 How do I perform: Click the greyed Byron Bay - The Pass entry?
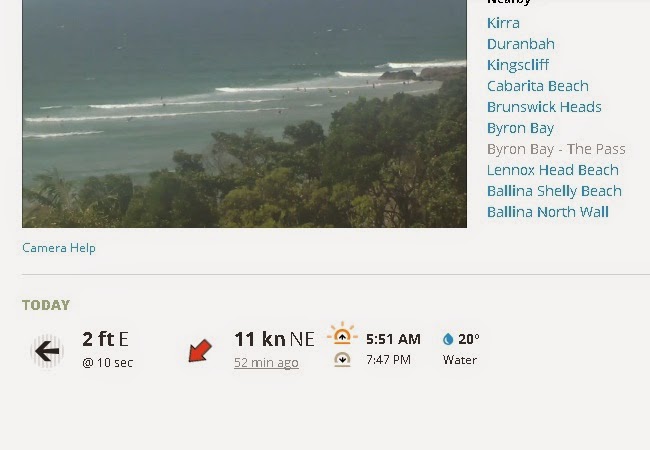[x=556, y=149]
